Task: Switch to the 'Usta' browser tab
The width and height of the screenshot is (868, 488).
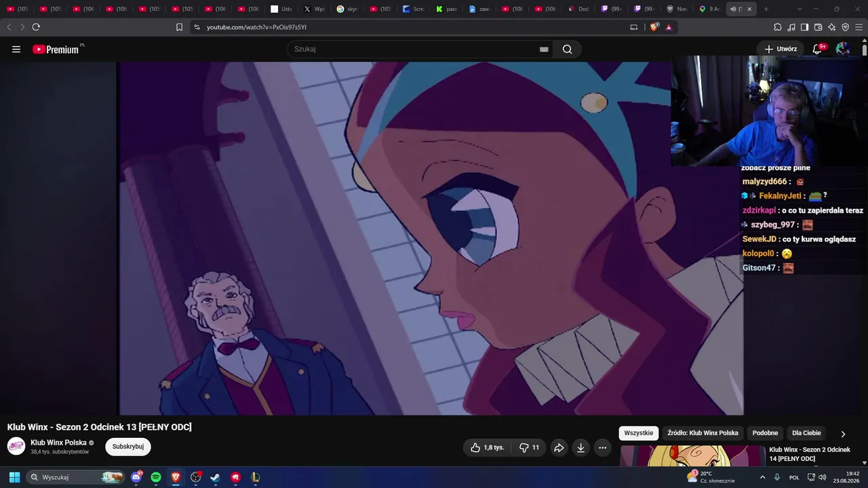Action: tap(281, 9)
